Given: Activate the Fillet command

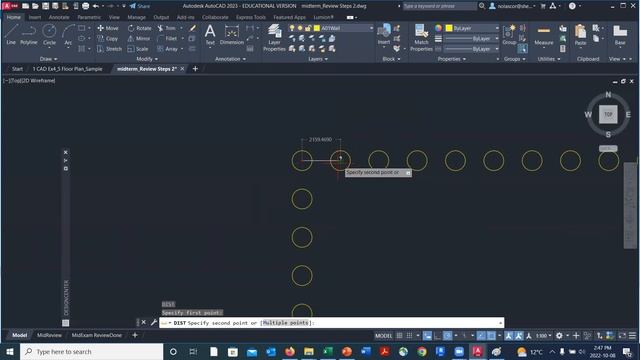Looking at the screenshot, I should [167, 38].
